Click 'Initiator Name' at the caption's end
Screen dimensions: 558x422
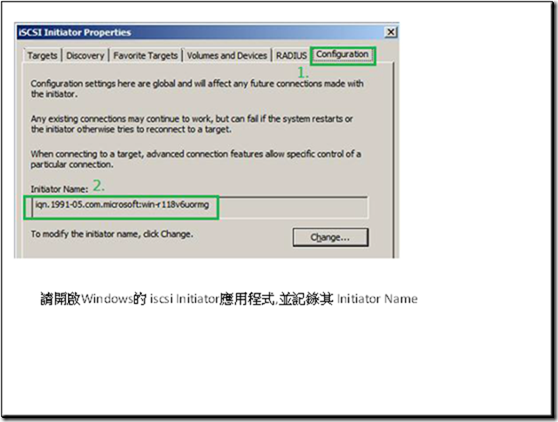377,299
